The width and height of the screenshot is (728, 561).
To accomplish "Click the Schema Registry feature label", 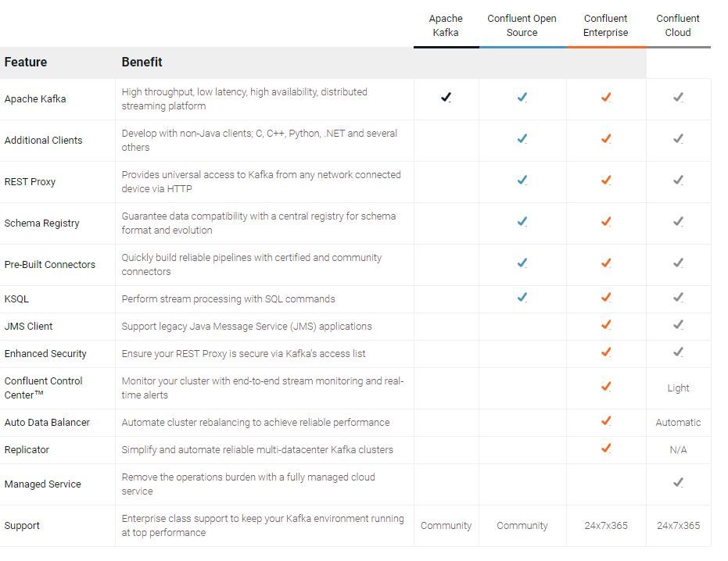I will tap(42, 223).
